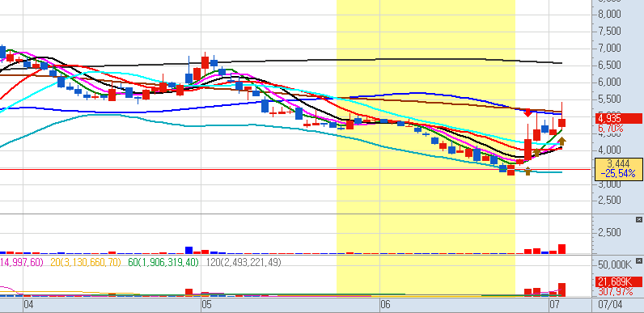The height and width of the screenshot is (313, 644).
Task: Select the 20(3,130,660,70) moving average legend
Action: tap(86, 262)
